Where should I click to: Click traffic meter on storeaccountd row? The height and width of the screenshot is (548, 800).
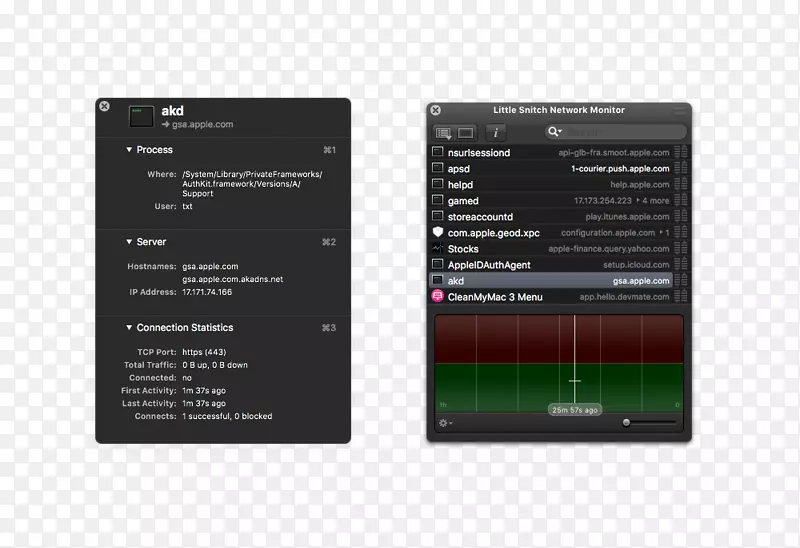tap(681, 216)
